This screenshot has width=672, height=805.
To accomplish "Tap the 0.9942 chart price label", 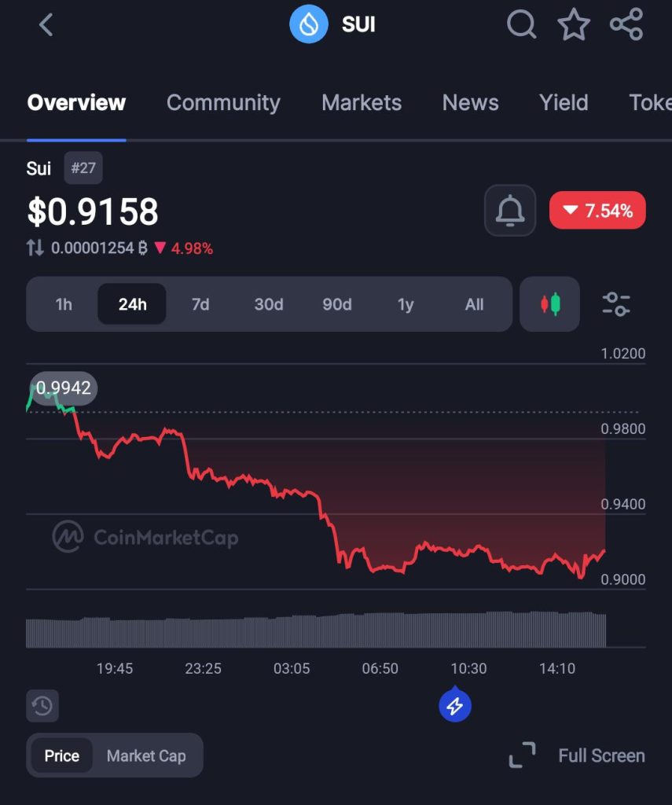I will pos(63,388).
